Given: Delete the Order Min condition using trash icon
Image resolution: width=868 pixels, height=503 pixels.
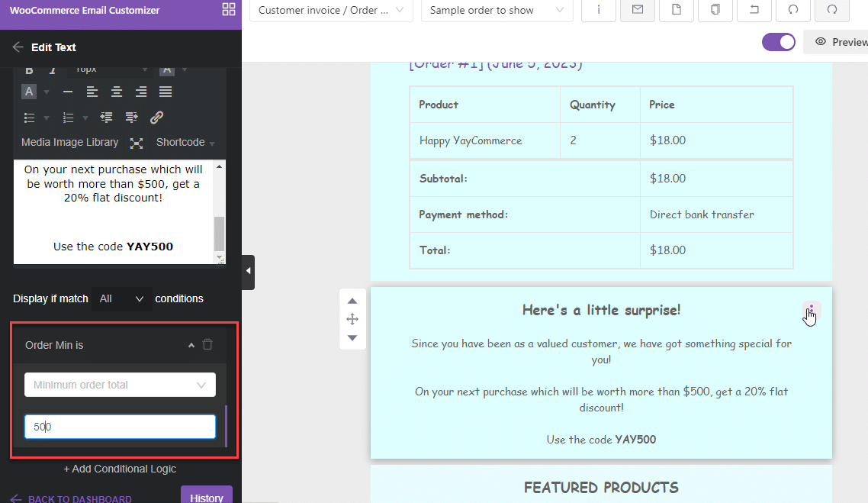Looking at the screenshot, I should (207, 344).
